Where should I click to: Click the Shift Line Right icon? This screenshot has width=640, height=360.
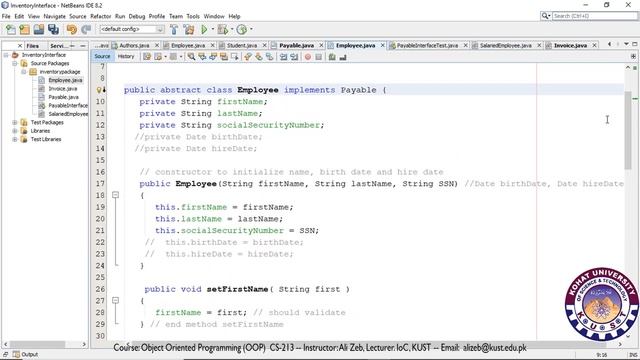[x=294, y=57]
